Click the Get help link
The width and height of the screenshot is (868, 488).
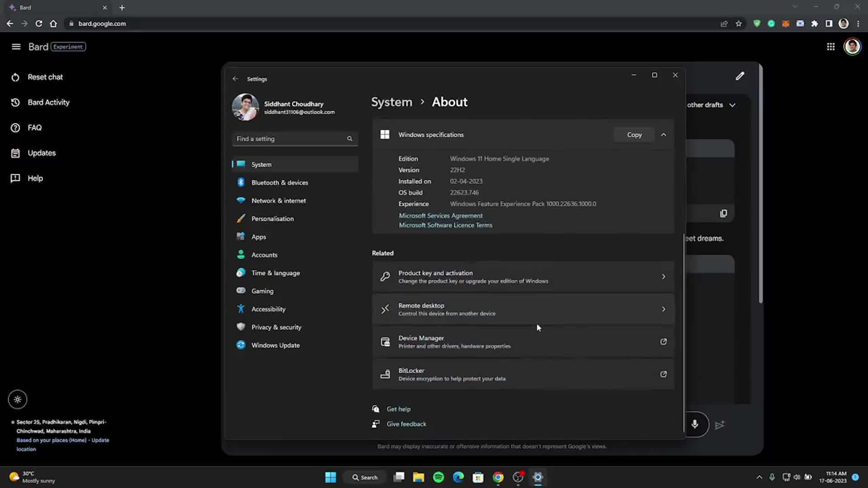click(398, 409)
